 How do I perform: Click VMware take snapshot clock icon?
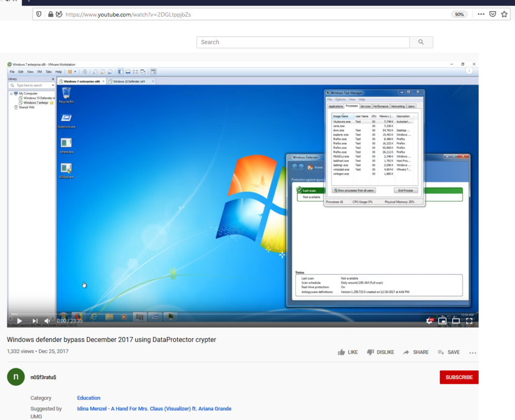95,71
